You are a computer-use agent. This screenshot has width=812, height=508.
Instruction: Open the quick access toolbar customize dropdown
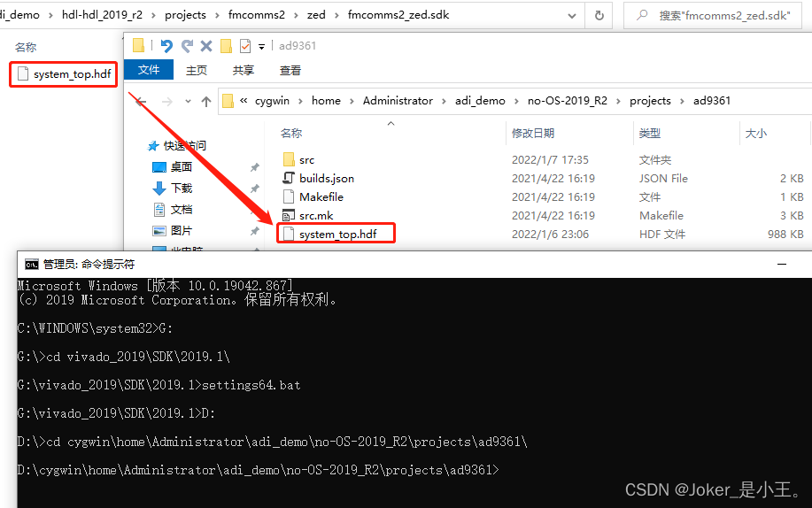pos(261,47)
